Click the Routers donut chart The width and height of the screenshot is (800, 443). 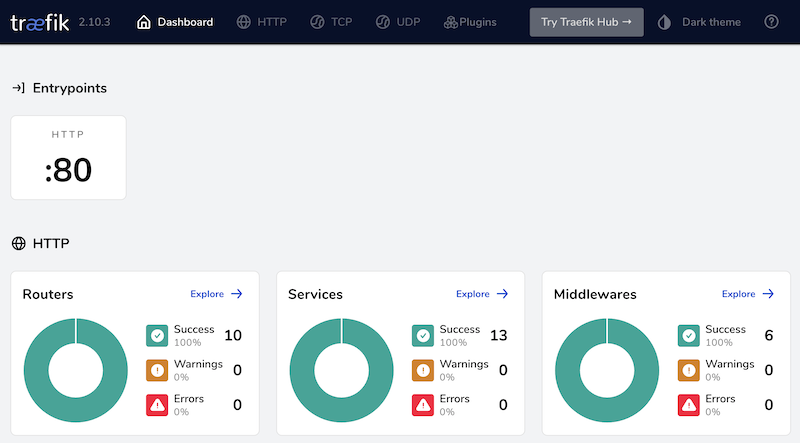coord(76,370)
